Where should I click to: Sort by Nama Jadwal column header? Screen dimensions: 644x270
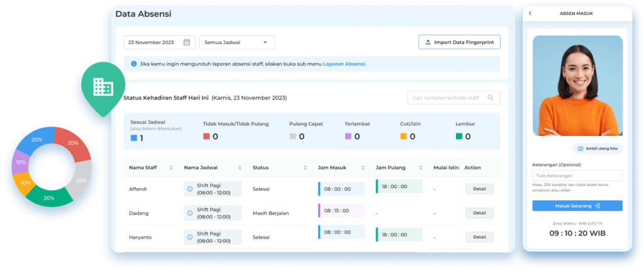coord(239,168)
